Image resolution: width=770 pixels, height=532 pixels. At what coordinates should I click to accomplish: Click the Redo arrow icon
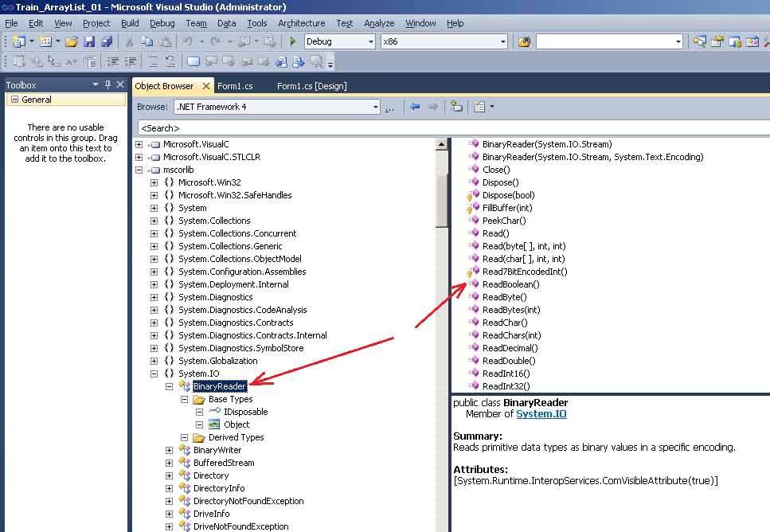[x=215, y=41]
